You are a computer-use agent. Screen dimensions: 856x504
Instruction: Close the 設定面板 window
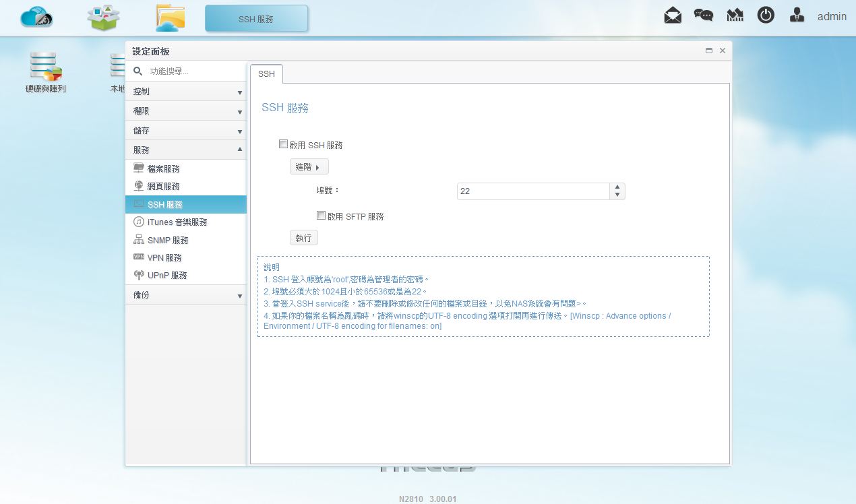[x=723, y=51]
